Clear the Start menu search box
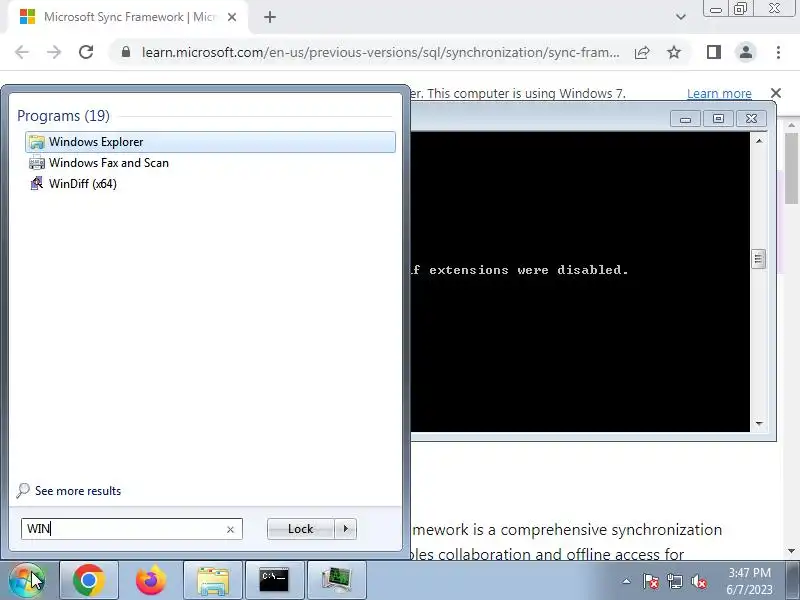The height and width of the screenshot is (600, 800). pyautogui.click(x=230, y=530)
